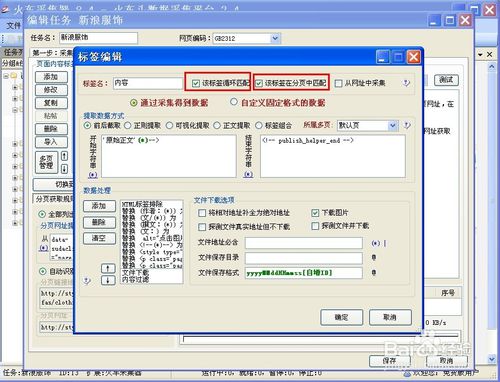Switch to 第一步 tab in 编辑任务
This screenshot has height=382, width=500.
pyautogui.click(x=52, y=53)
